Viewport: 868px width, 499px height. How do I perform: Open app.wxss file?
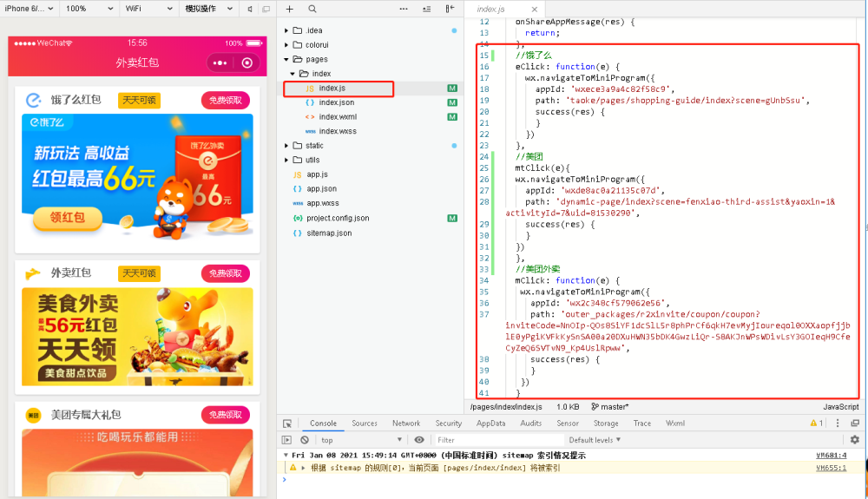pos(323,203)
